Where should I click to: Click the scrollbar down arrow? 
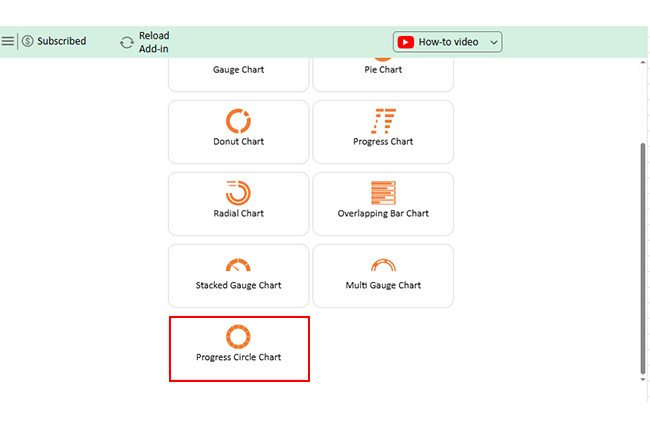pyautogui.click(x=643, y=378)
